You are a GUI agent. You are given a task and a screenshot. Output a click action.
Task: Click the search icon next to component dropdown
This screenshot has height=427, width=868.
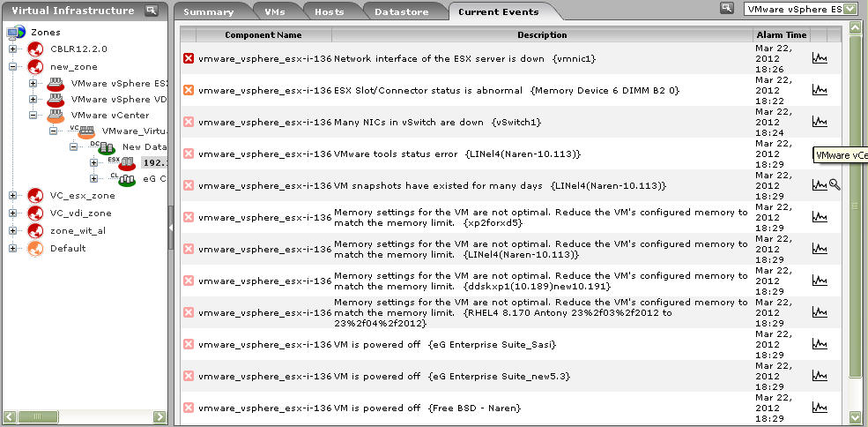coord(727,8)
